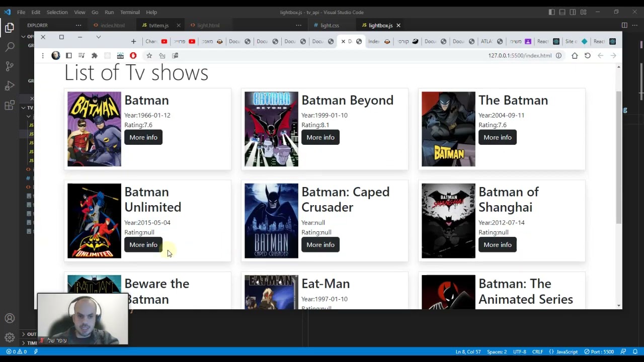The width and height of the screenshot is (644, 362).
Task: Open a new browser tab with plus
Action: pos(133,41)
